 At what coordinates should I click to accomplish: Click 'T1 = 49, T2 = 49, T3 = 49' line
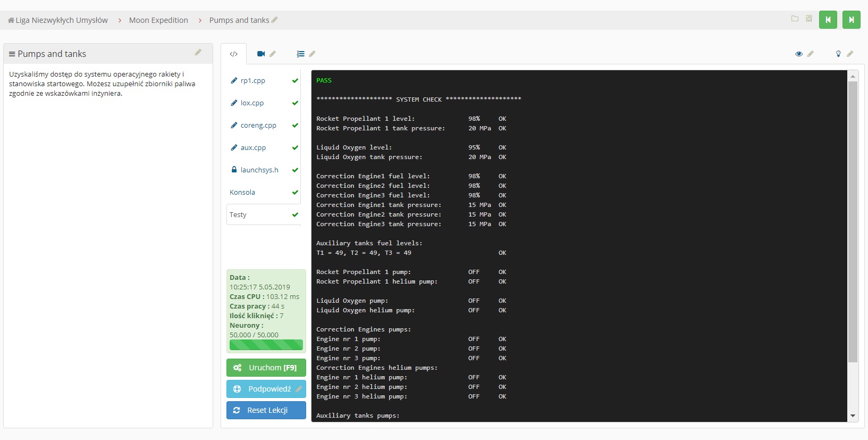[364, 253]
